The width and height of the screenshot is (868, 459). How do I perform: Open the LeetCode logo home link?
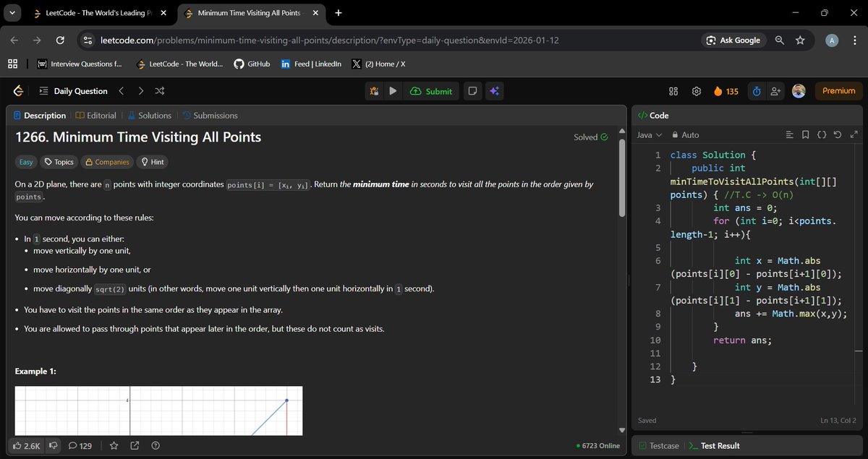point(18,91)
